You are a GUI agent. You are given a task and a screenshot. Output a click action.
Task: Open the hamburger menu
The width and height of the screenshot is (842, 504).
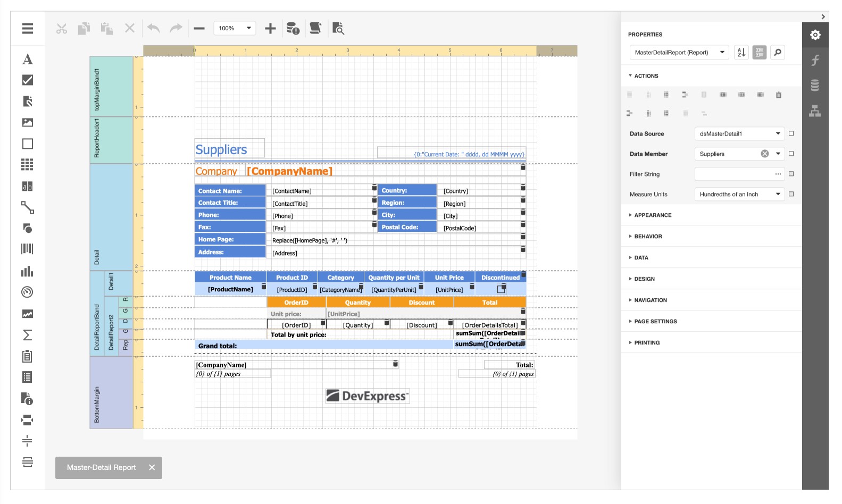pos(28,28)
